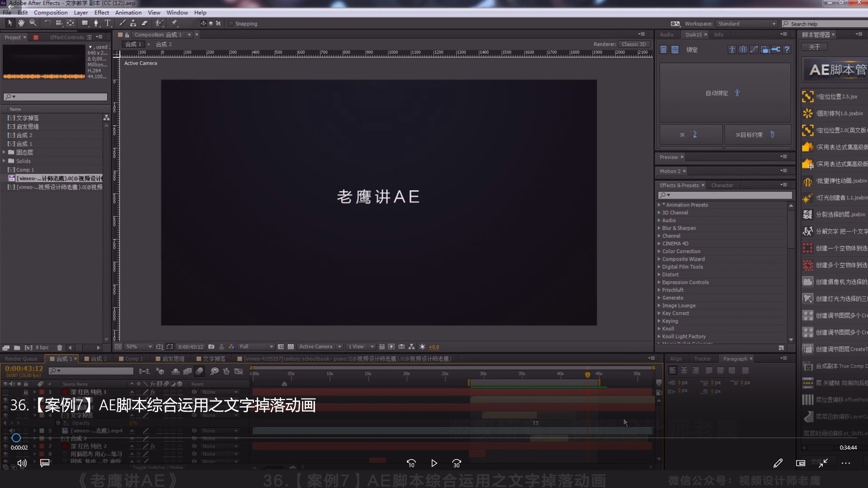Open the Duik interpolation curve icon

(x=754, y=50)
